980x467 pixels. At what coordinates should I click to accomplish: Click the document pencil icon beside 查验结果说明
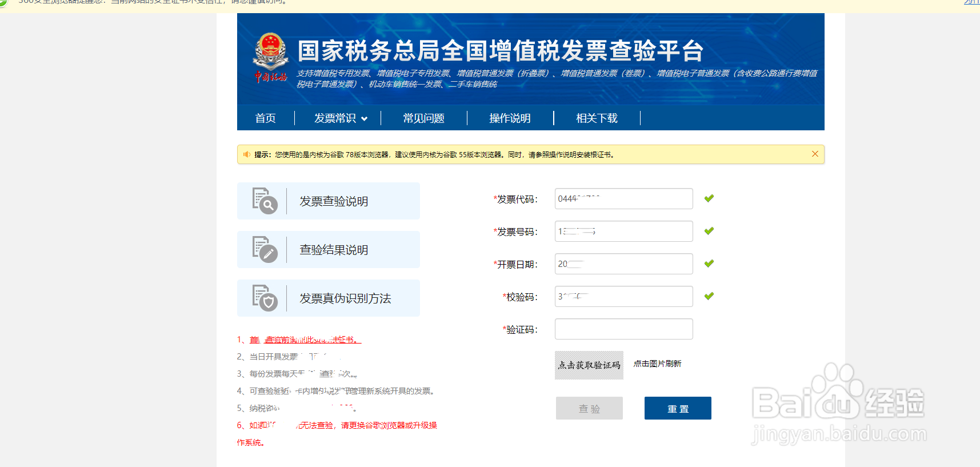265,250
